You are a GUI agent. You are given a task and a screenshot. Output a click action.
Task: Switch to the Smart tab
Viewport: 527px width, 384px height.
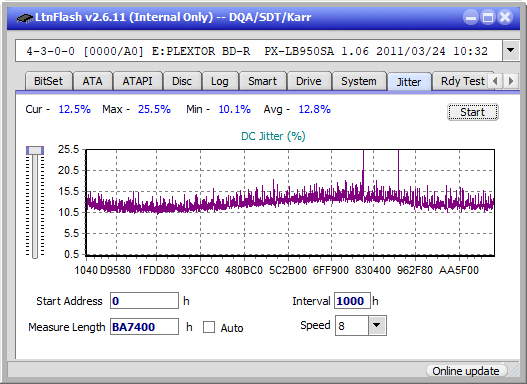click(262, 81)
